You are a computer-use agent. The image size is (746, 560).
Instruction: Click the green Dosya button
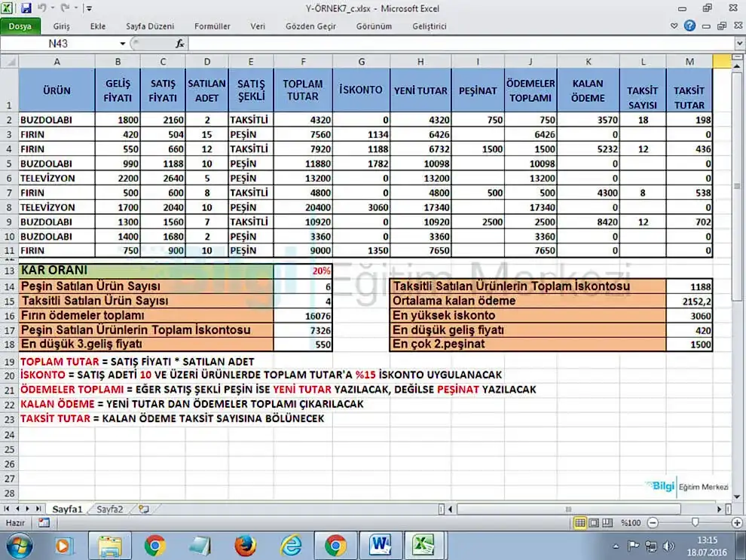20,26
